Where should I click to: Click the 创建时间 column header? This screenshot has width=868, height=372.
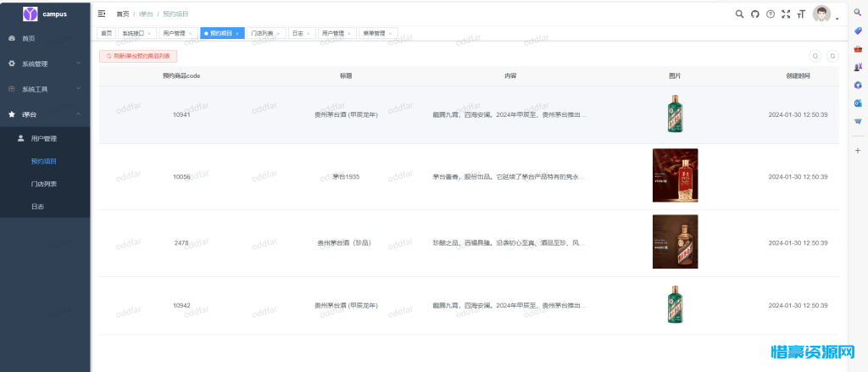(798, 75)
